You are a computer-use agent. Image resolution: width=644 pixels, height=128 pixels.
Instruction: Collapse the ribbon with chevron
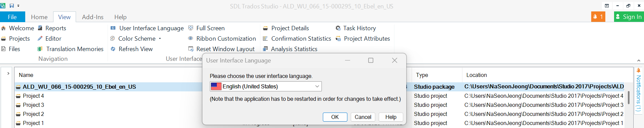(x=639, y=60)
